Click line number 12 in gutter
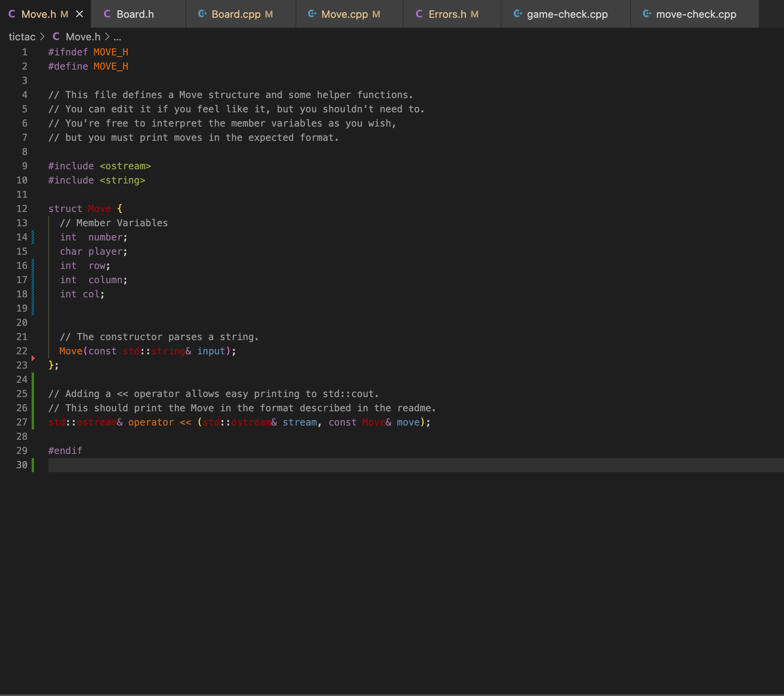Viewport: 784px width, 696px height. (x=22, y=209)
